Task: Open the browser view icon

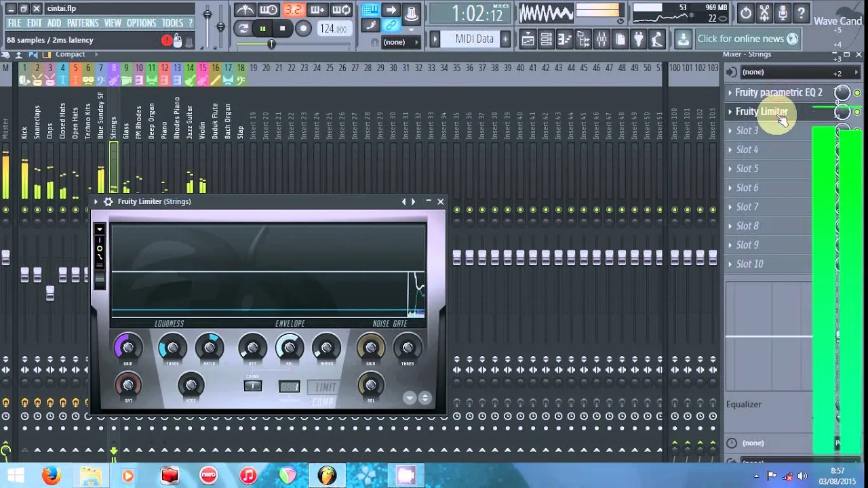Action: click(x=583, y=39)
